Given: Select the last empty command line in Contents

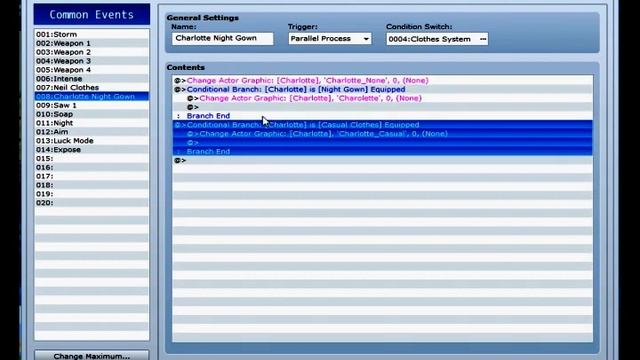Looking at the screenshot, I should pyautogui.click(x=382, y=160).
